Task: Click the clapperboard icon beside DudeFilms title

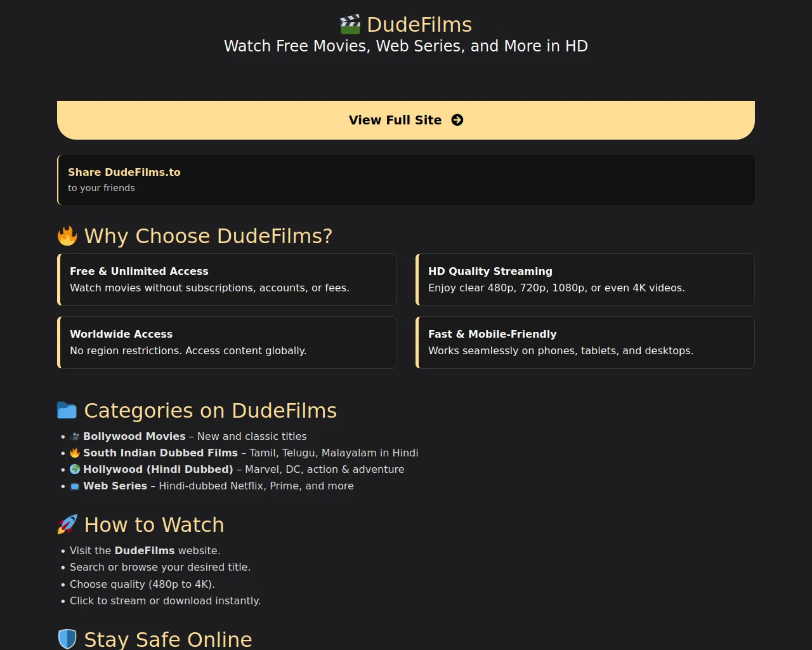Action: click(x=350, y=25)
